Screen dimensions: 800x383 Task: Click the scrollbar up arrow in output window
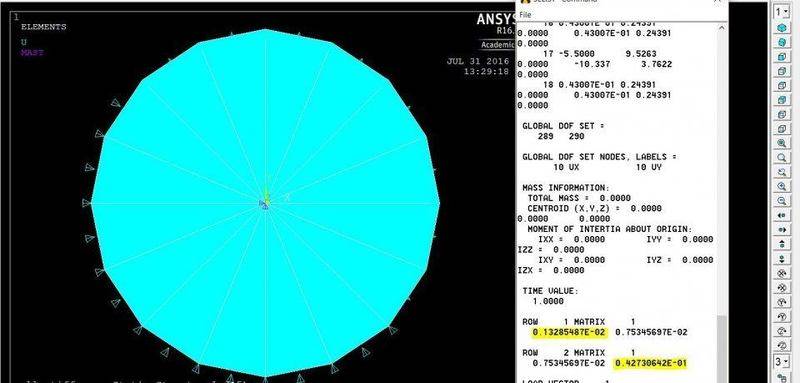coord(721,27)
